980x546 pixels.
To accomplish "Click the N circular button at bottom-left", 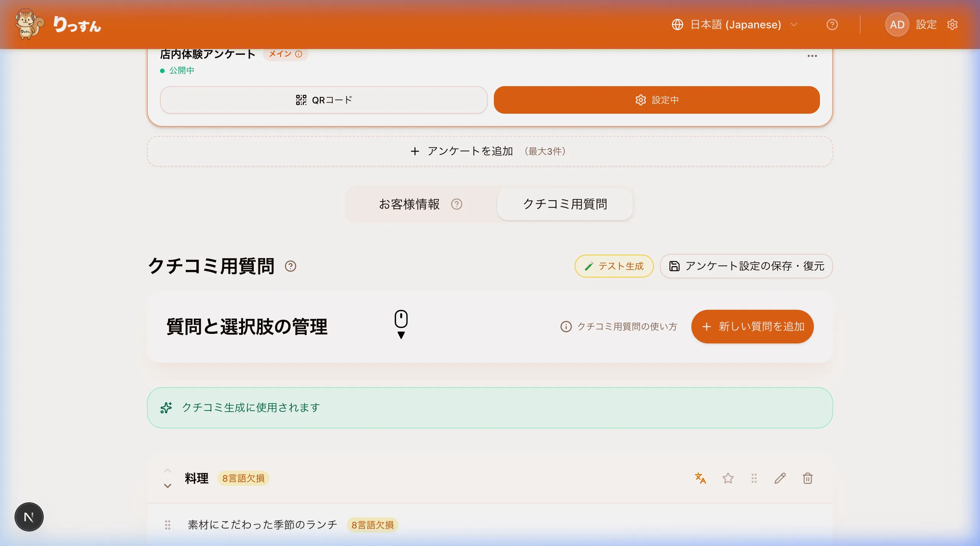I will pos(29,517).
